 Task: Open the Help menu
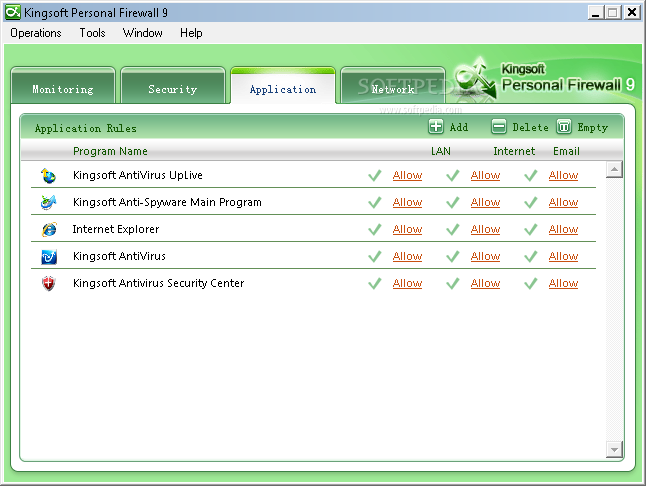point(191,33)
